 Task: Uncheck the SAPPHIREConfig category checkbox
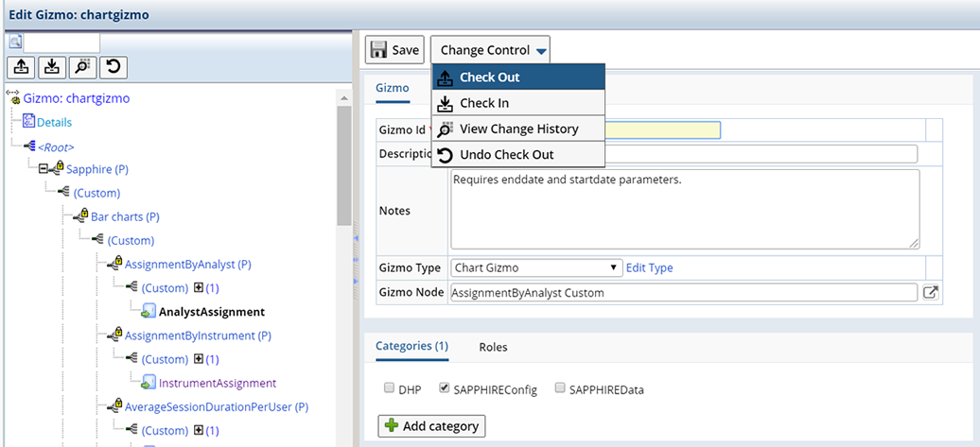click(445, 388)
